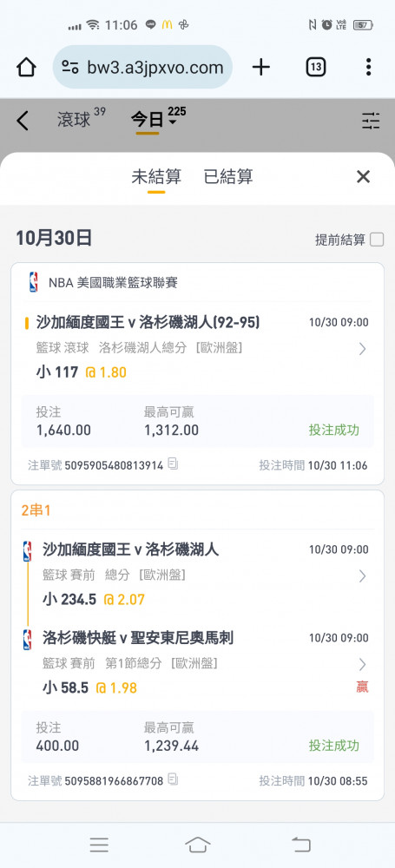The width and height of the screenshot is (395, 868).
Task: Open the browser three-dot menu
Action: point(368,68)
